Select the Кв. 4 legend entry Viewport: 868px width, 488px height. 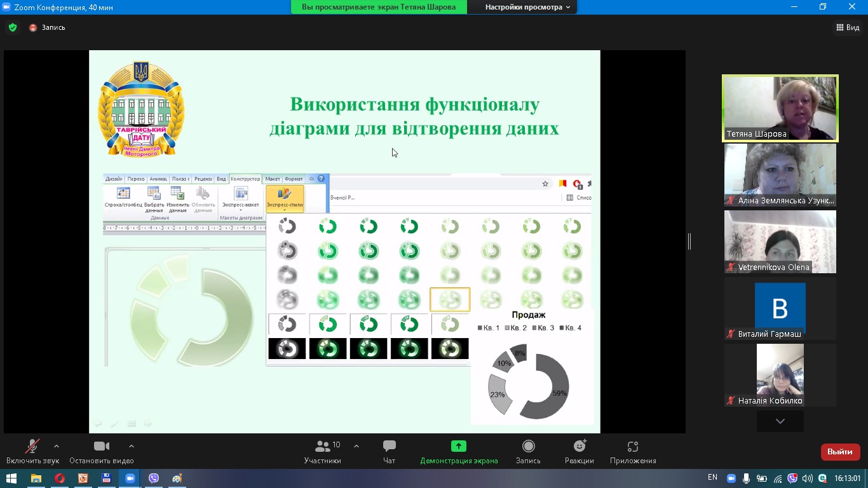click(x=571, y=328)
